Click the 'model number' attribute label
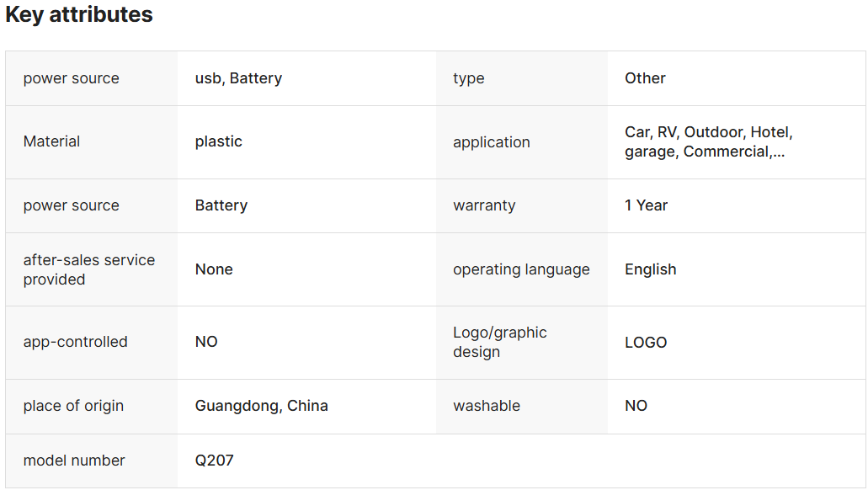This screenshot has width=868, height=490. pyautogui.click(x=74, y=461)
